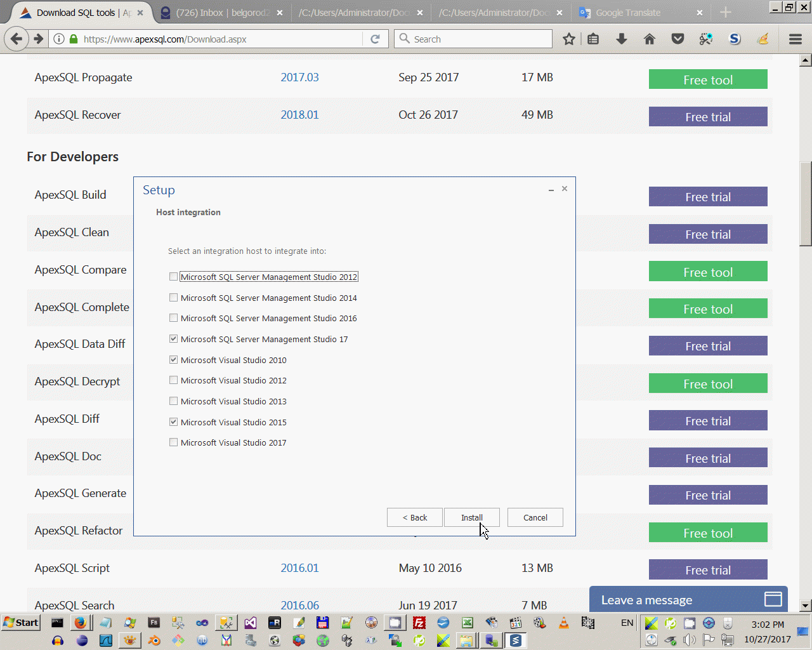The height and width of the screenshot is (650, 812).
Task: Click Free trial for ApexSQL Build
Action: click(708, 197)
